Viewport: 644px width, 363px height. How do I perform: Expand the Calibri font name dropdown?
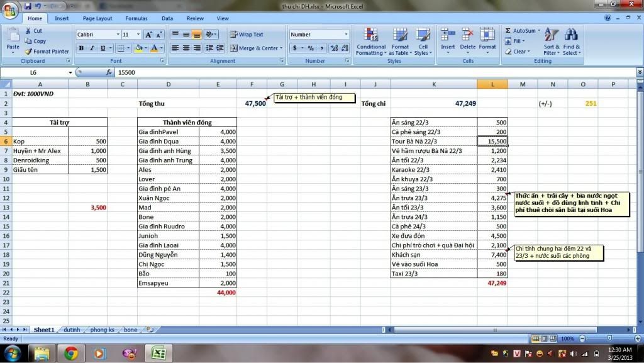pyautogui.click(x=118, y=35)
